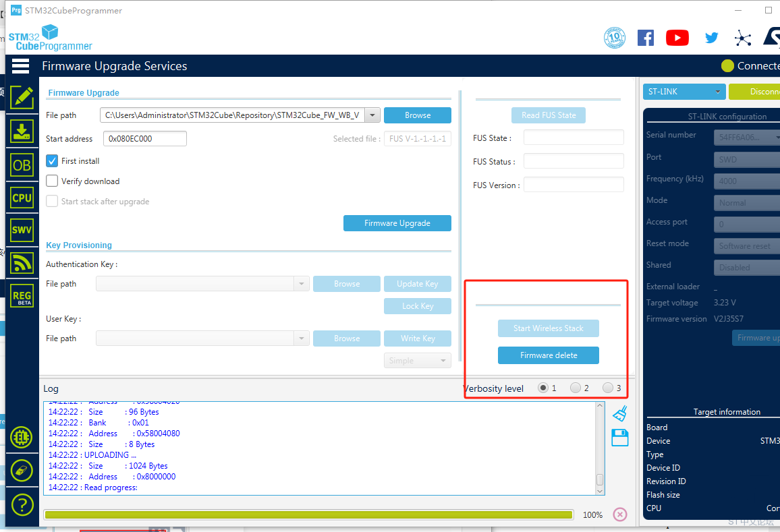Viewport: 780px width, 532px height.
Task: Open the ST community network icon
Action: pos(743,38)
